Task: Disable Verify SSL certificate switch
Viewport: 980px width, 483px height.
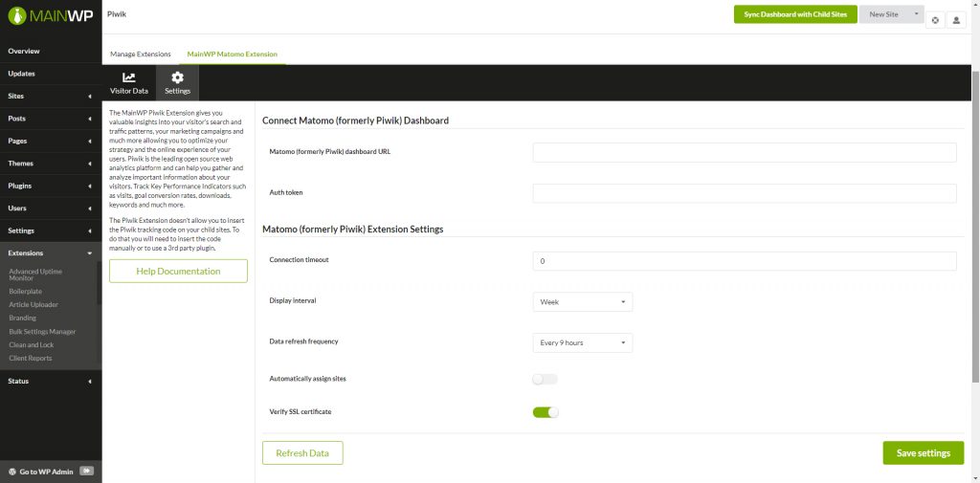Action: click(x=545, y=412)
